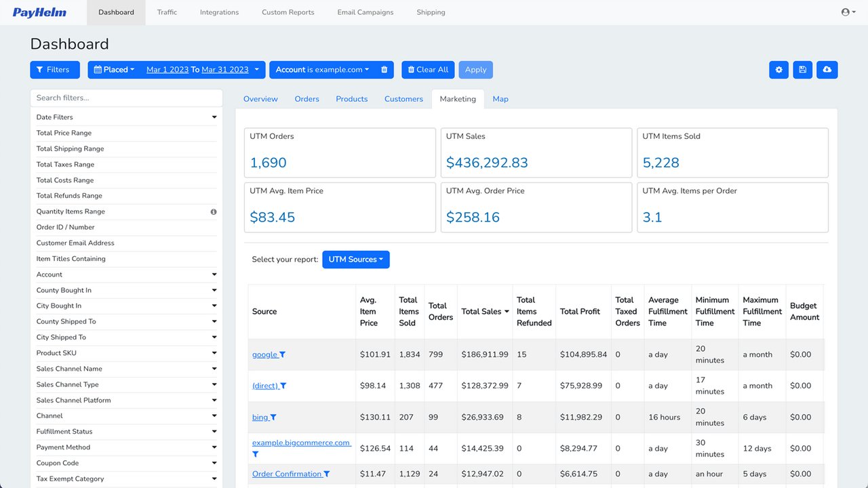Open the example.bigcommerce.com source link
This screenshot has width=868, height=488.
(x=301, y=443)
